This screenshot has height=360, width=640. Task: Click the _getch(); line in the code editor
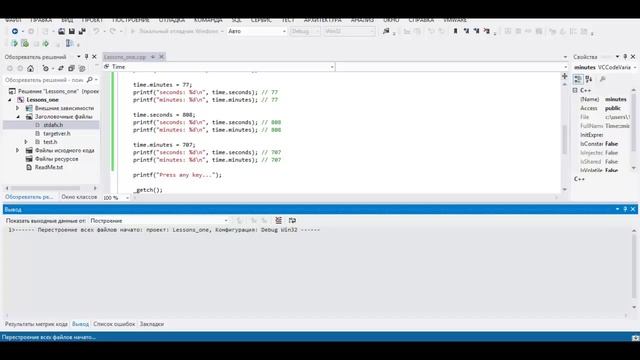point(148,190)
